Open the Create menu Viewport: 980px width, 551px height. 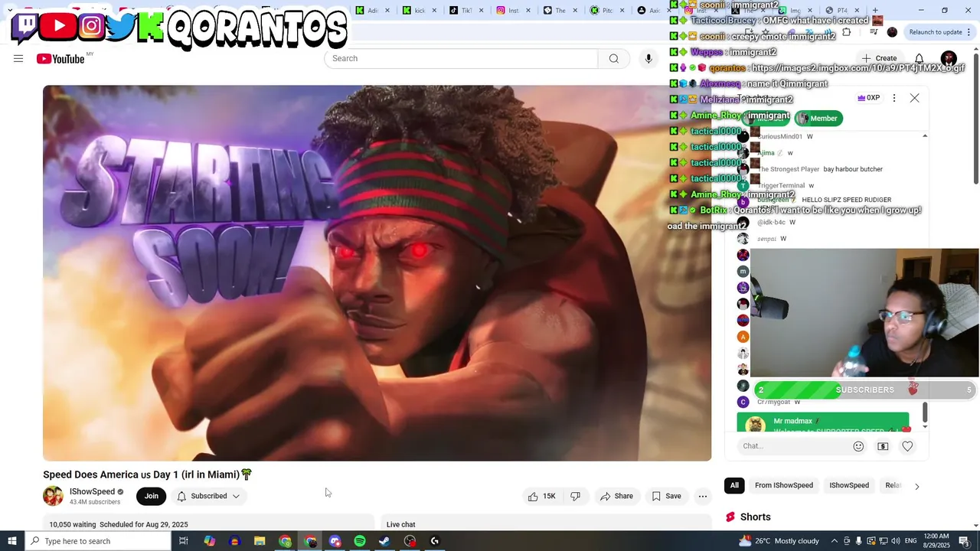[879, 58]
